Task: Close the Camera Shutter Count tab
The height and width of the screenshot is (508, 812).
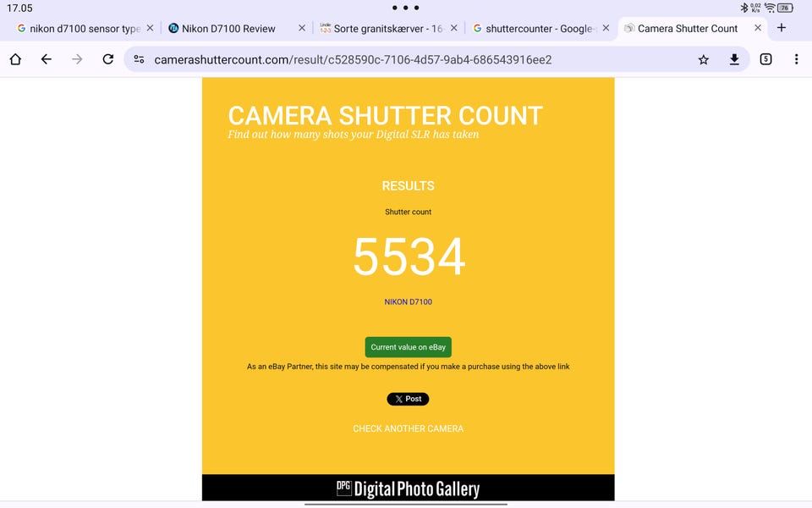Action: point(758,28)
